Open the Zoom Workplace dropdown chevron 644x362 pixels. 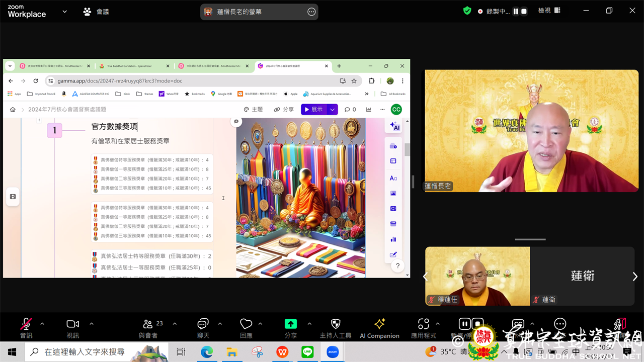coord(64,11)
